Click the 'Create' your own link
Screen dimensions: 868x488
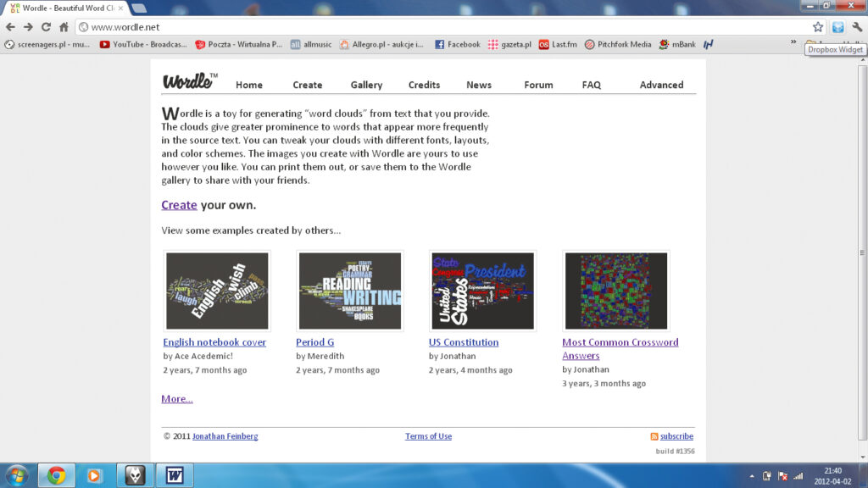point(179,205)
